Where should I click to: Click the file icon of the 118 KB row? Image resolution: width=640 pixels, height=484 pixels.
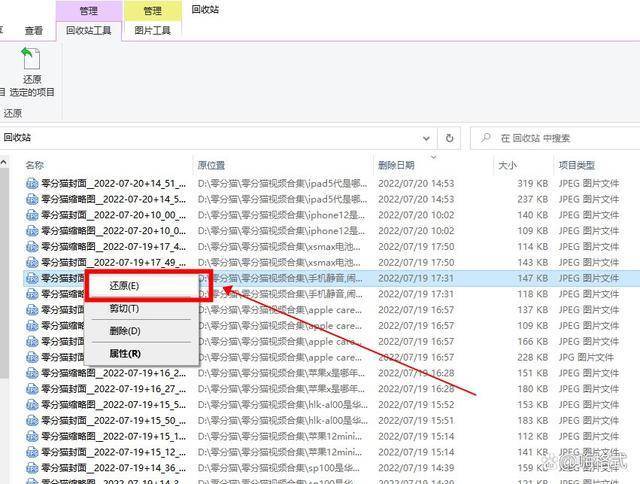(x=32, y=294)
